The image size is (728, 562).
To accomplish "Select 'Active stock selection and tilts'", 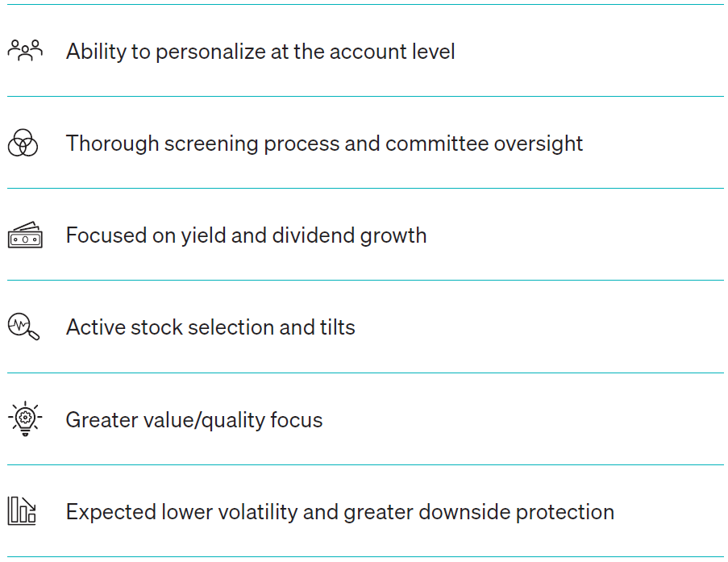I will (210, 327).
